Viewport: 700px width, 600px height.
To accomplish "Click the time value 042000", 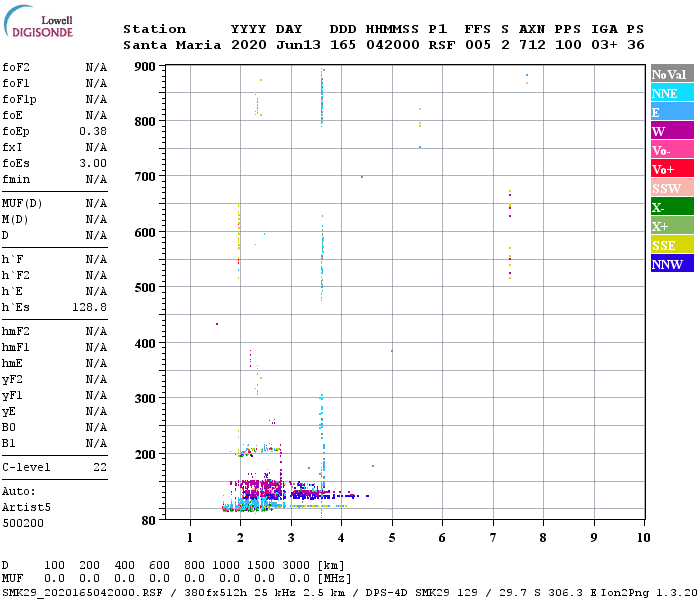I will [x=393, y=45].
